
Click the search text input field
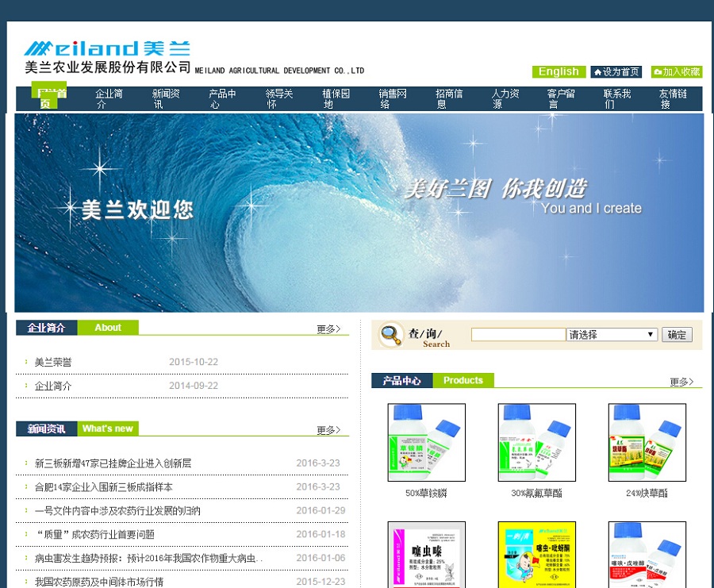pos(519,335)
